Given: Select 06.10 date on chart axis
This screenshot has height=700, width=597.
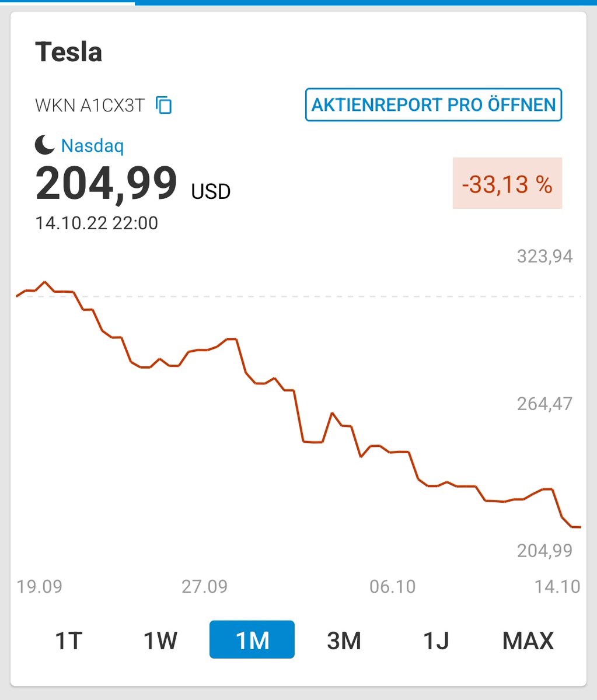Looking at the screenshot, I should point(393,586).
